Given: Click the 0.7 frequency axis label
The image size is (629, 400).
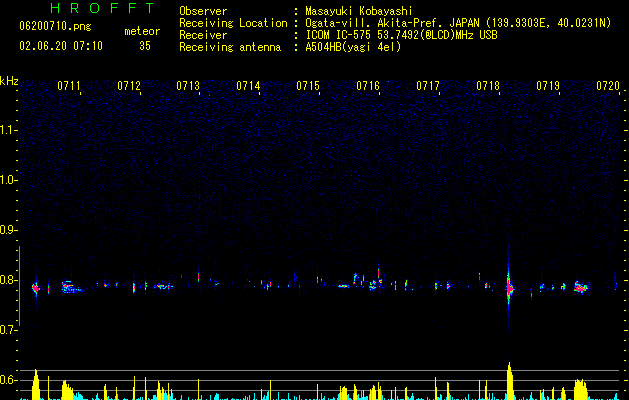Looking at the screenshot, I should (x=8, y=330).
